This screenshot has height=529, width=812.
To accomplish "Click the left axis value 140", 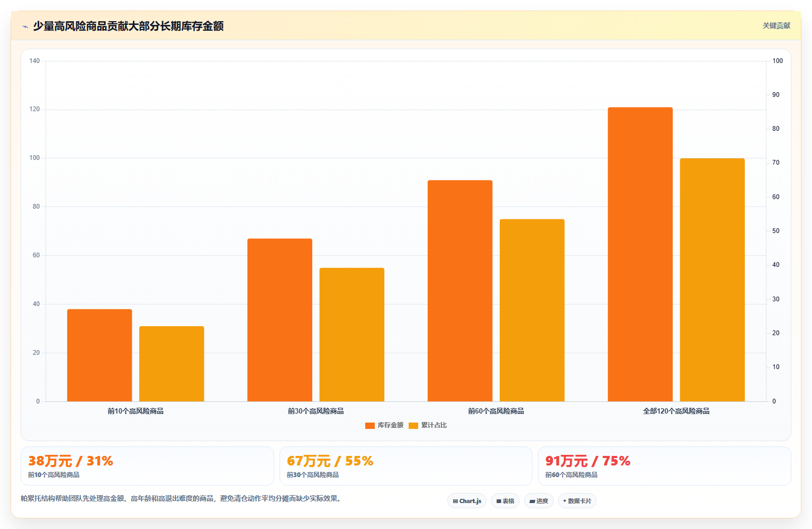I will click(34, 61).
